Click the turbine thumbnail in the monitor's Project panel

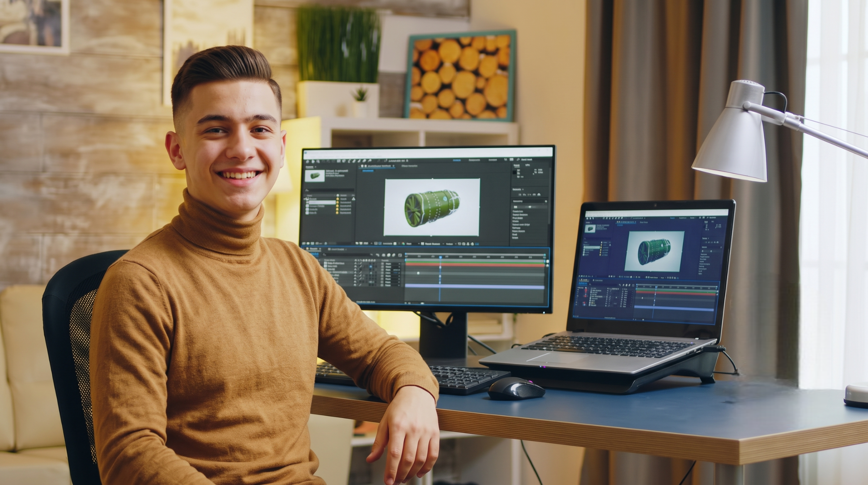coord(315,176)
